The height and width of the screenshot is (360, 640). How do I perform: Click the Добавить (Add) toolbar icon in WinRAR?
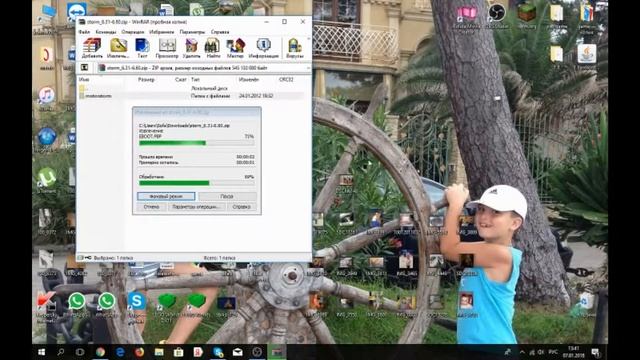pyautogui.click(x=92, y=48)
